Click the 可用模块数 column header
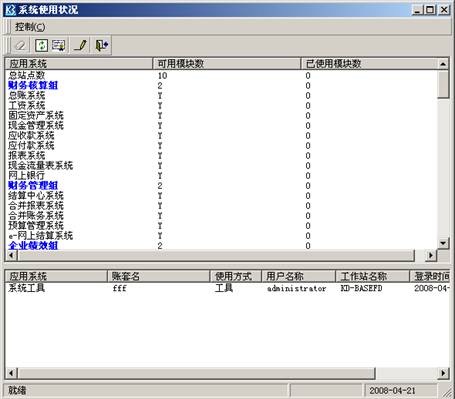455x399 pixels. click(x=227, y=63)
